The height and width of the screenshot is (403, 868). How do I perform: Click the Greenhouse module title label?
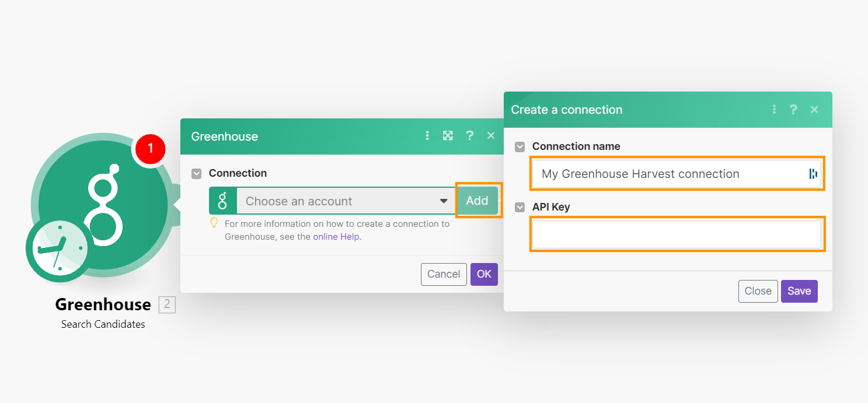click(x=103, y=304)
